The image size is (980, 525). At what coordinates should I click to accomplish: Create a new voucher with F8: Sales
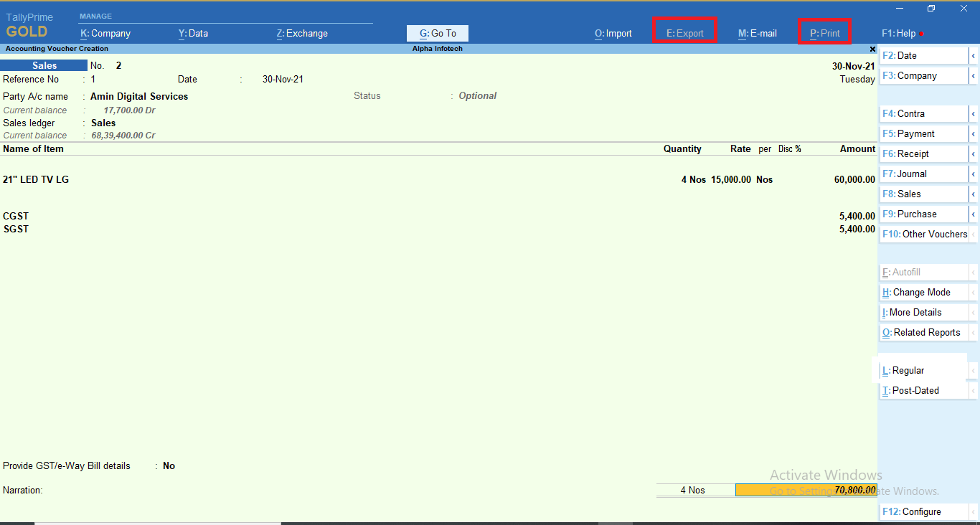pos(905,194)
